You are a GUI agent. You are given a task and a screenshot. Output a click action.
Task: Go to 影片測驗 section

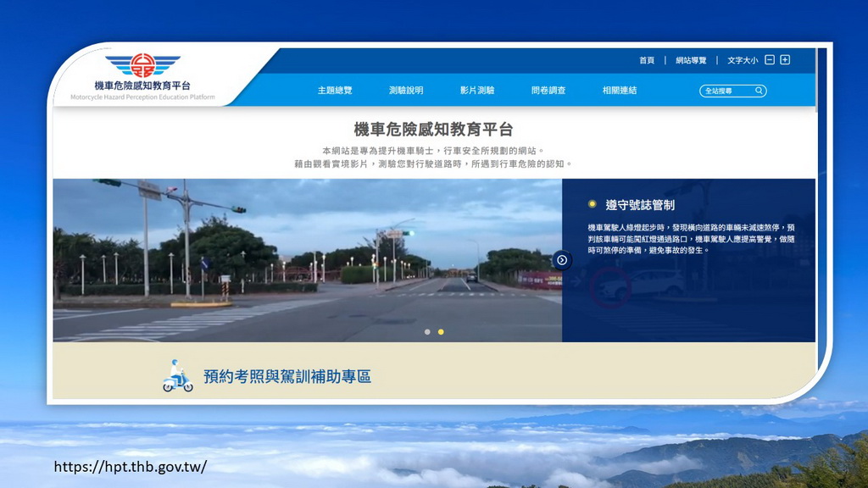(x=477, y=91)
